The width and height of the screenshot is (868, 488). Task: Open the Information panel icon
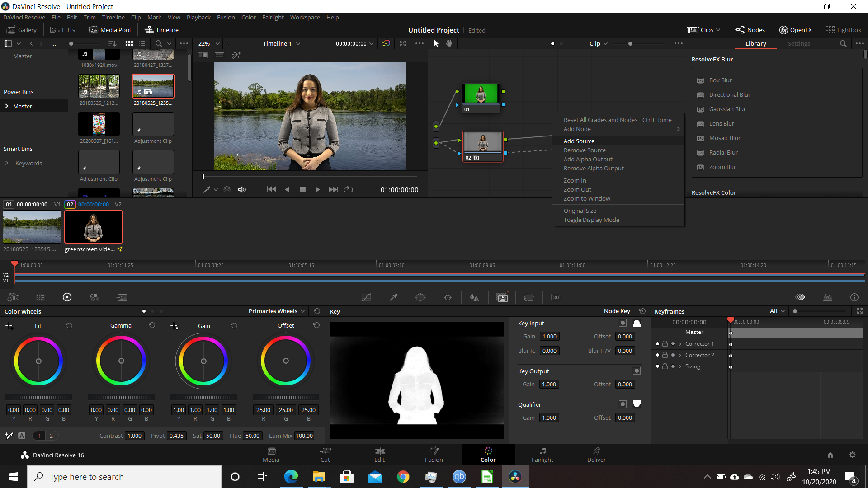(854, 297)
